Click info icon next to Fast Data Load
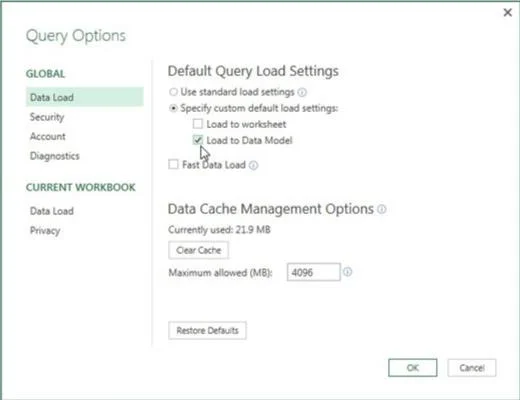 point(253,165)
